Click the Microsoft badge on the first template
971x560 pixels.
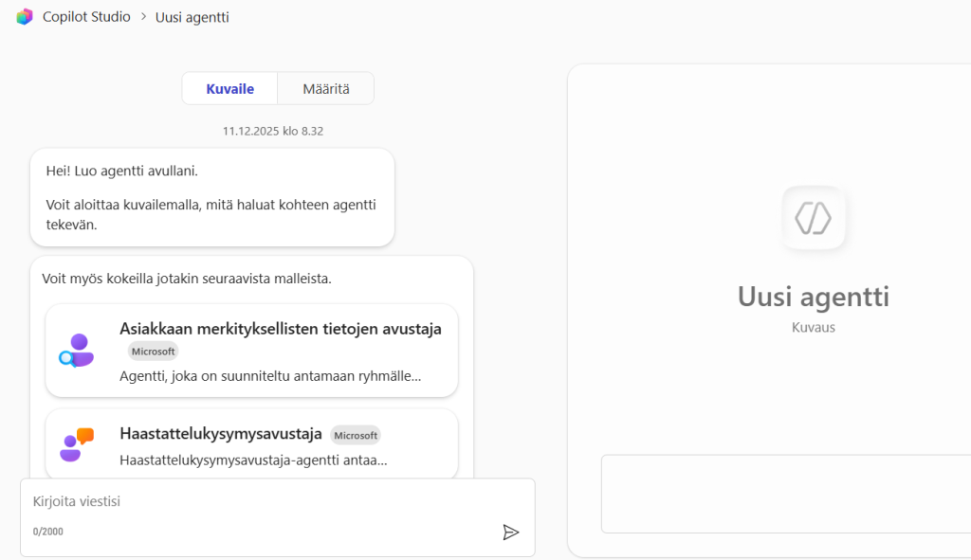click(153, 352)
